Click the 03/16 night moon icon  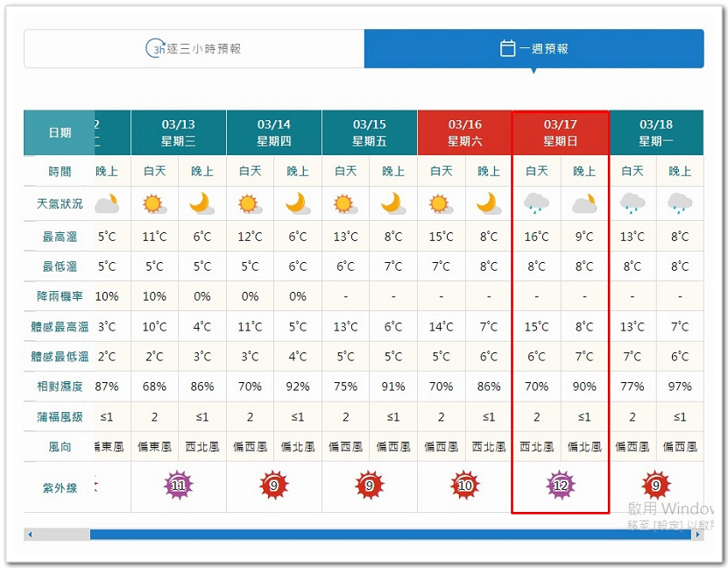click(489, 204)
